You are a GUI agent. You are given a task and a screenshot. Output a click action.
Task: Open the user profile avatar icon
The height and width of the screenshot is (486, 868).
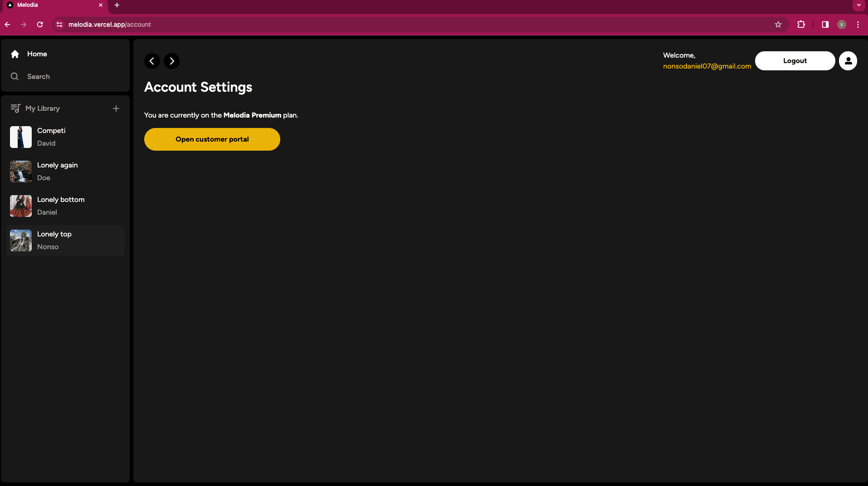click(848, 61)
